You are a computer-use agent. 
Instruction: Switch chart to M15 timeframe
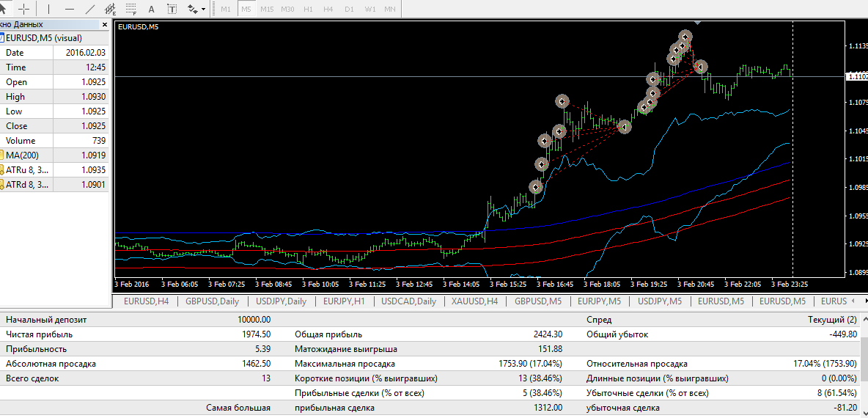click(x=267, y=10)
